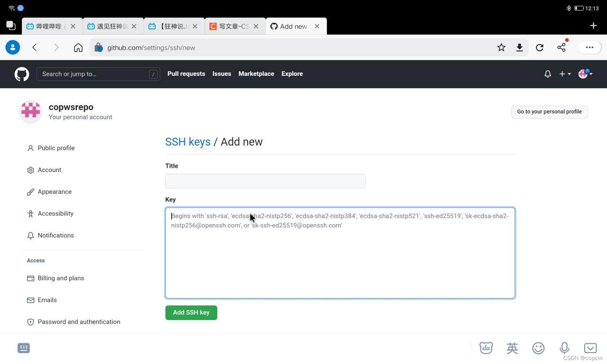Click the Add SSH key button

pos(191,313)
